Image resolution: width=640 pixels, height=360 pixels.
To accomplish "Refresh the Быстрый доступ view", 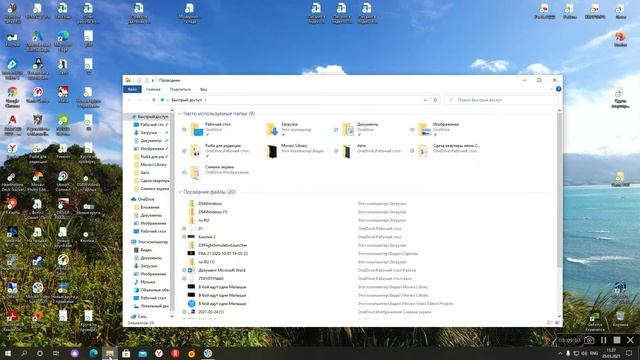I will 435,100.
